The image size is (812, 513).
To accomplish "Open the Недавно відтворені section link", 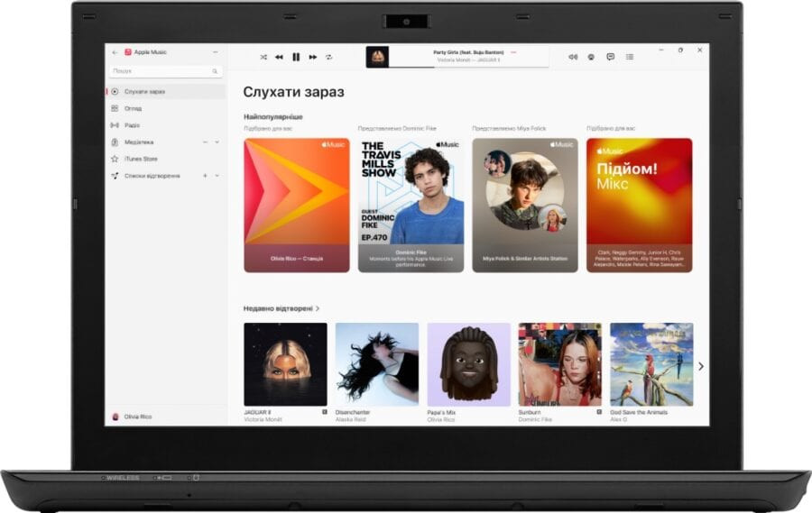I will (x=281, y=308).
